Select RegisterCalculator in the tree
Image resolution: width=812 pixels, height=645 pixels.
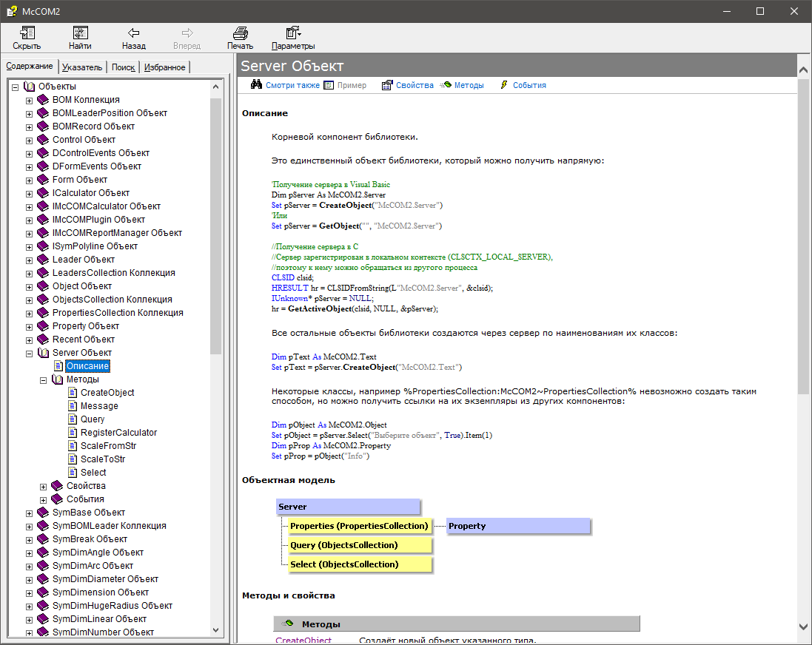[118, 433]
